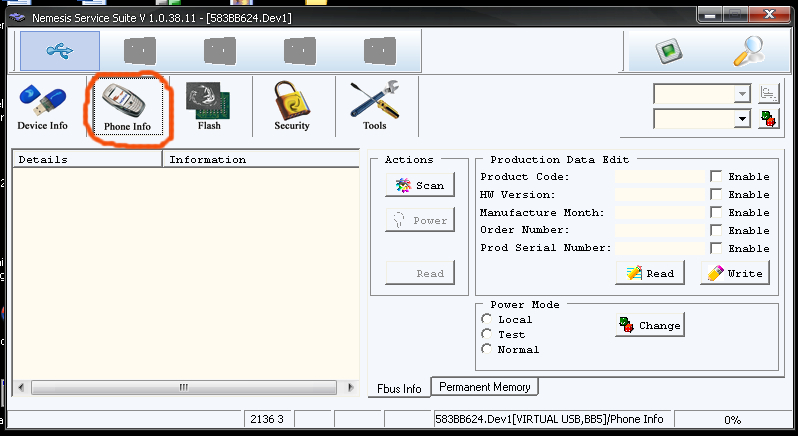
Task: Open Phone Info section
Action: (x=127, y=108)
